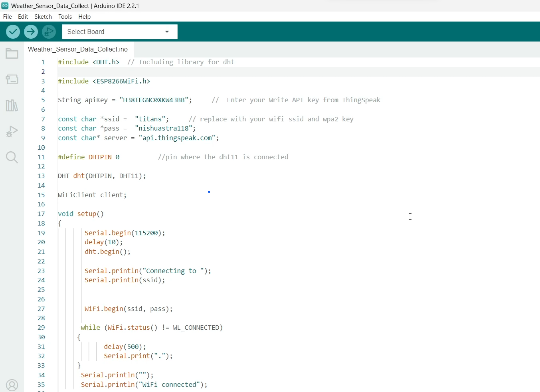Open the Sketchbook folder icon in sidebar

pos(12,53)
